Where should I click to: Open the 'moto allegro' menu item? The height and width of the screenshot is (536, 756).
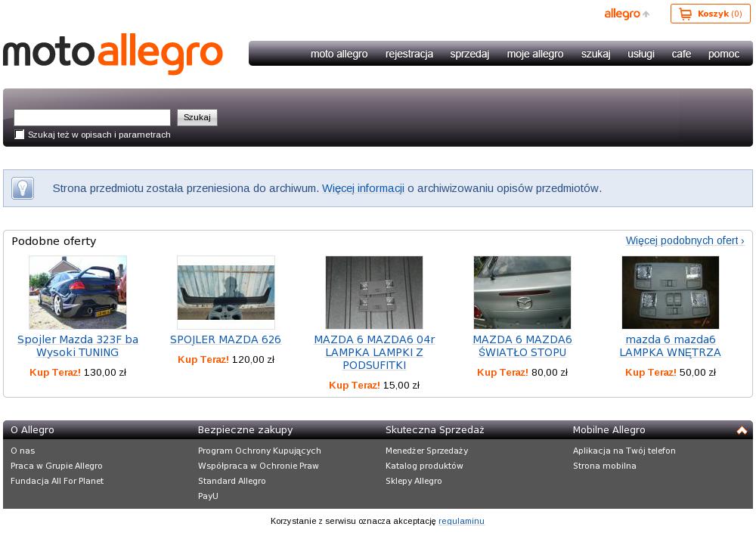(x=339, y=54)
